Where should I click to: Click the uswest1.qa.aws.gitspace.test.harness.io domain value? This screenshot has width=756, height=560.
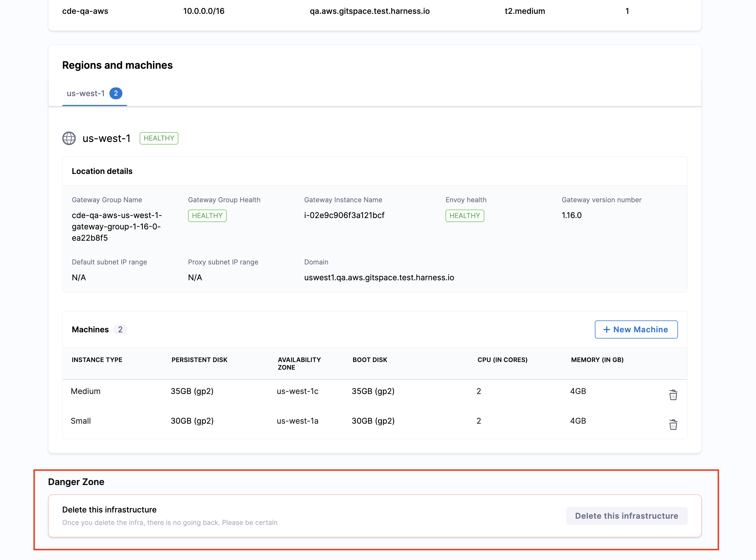[379, 278]
